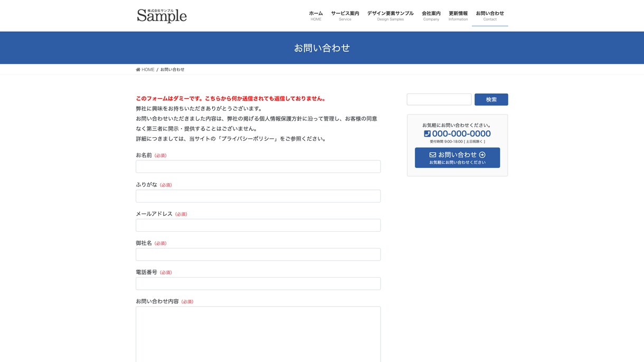
Task: Follow the HOME breadcrumb link
Action: (145, 70)
